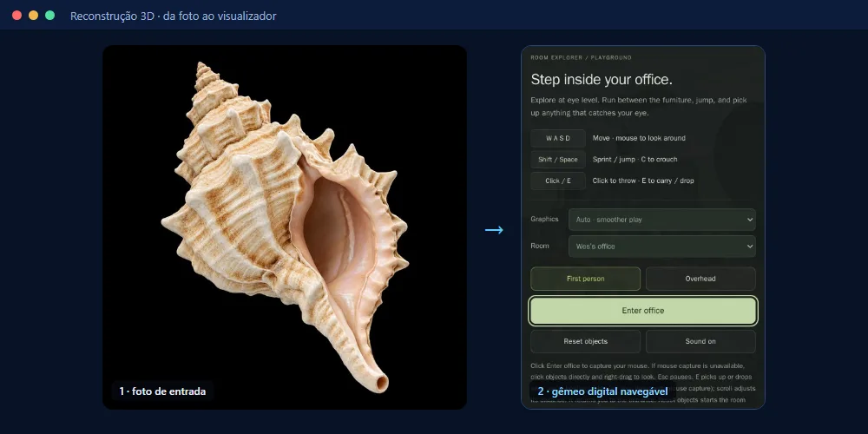
Task: Click the 'Sprint / jump · C to crouch' text
Action: pyautogui.click(x=635, y=160)
